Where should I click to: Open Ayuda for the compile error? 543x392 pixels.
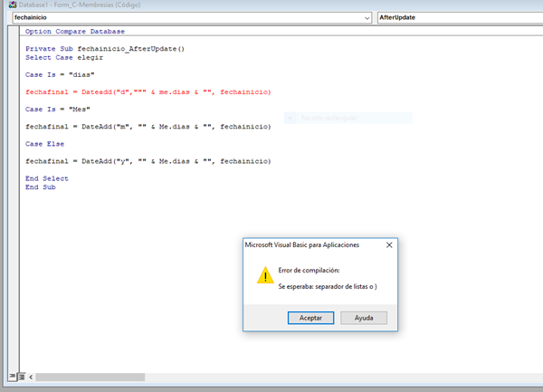point(364,318)
